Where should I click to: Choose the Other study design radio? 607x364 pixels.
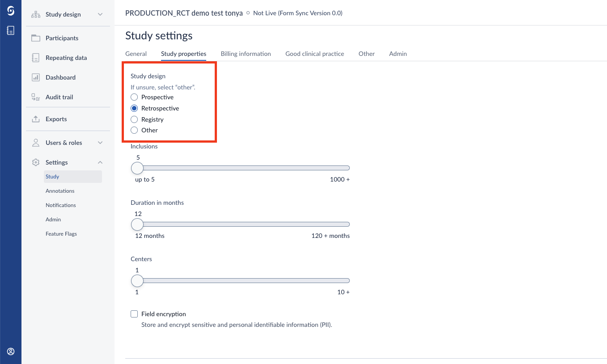coord(134,130)
